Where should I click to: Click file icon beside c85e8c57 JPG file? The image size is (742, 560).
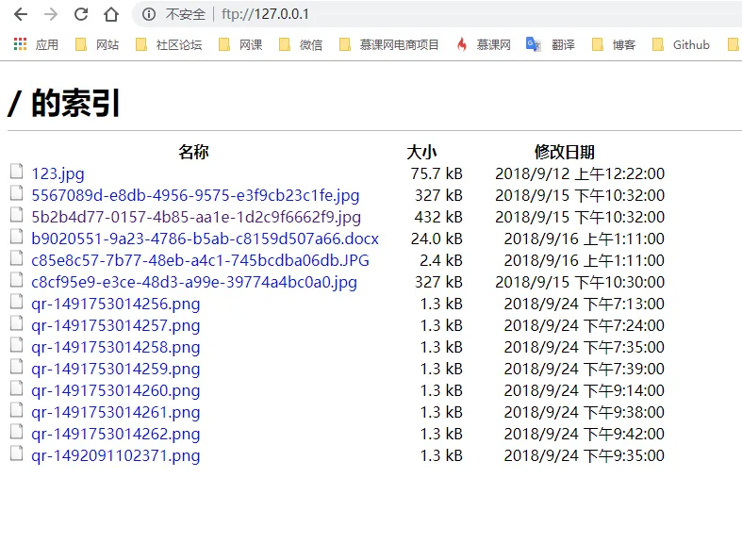coord(17,258)
